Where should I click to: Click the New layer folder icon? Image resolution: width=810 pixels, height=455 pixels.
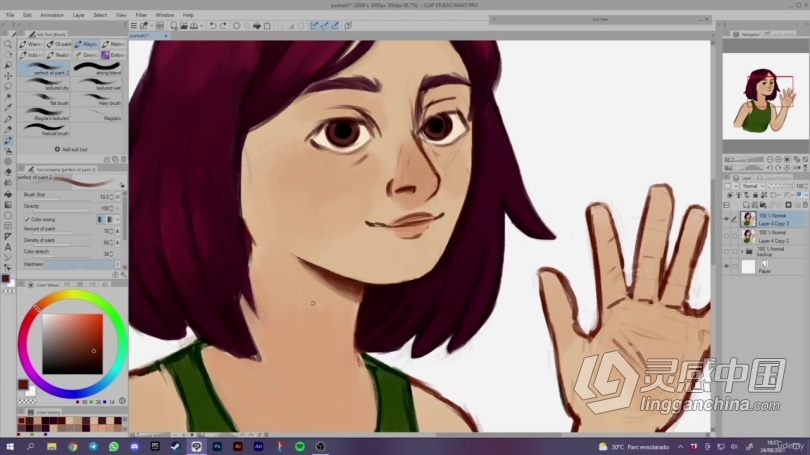coord(763,205)
